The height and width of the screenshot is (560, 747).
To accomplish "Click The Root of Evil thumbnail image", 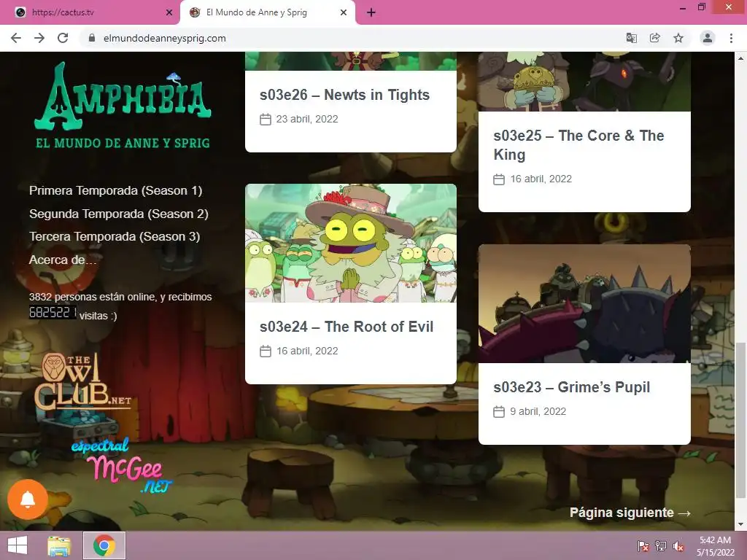I will tap(351, 244).
